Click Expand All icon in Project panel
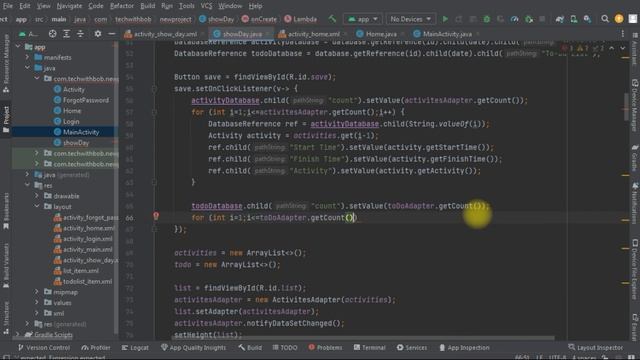 67,34
